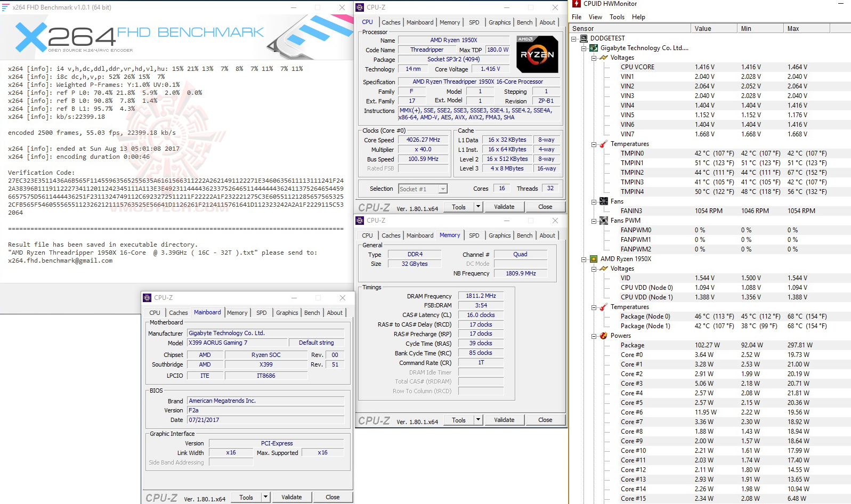This screenshot has width=851, height=504.
Task: Select the SPD tab in the bottom Mainboard CPU-Z window
Action: pyautogui.click(x=261, y=313)
